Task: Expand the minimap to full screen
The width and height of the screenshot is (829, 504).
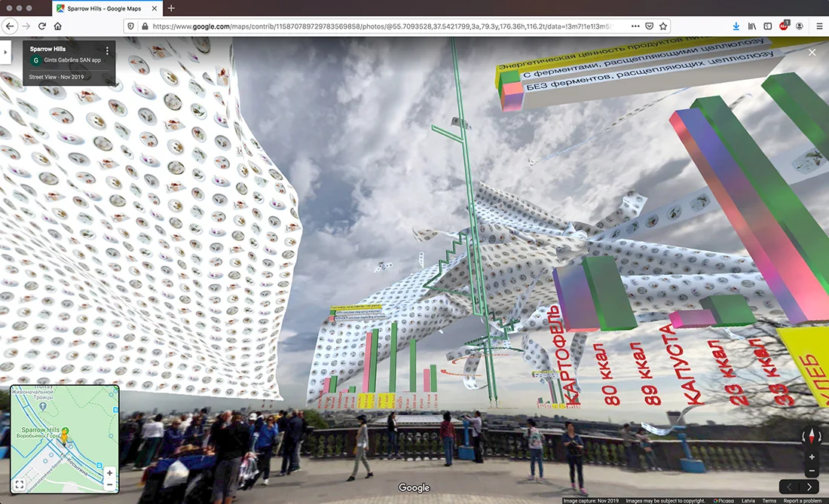Action: pyautogui.click(x=19, y=484)
